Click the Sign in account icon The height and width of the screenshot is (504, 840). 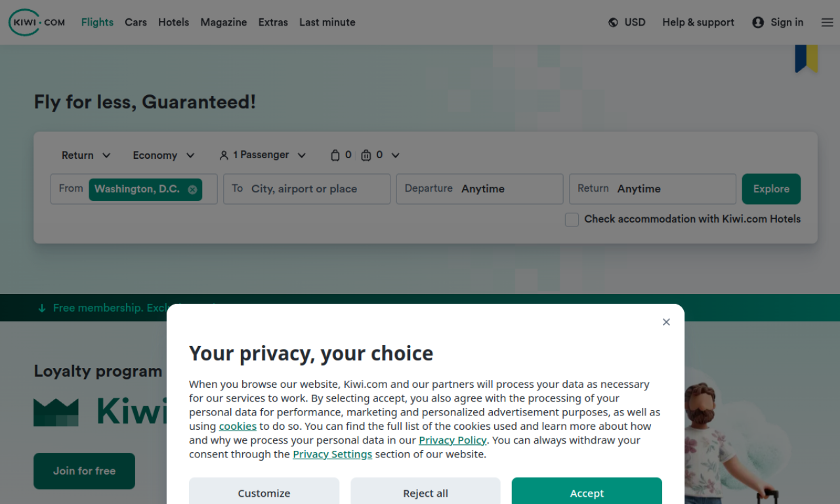[x=757, y=22]
